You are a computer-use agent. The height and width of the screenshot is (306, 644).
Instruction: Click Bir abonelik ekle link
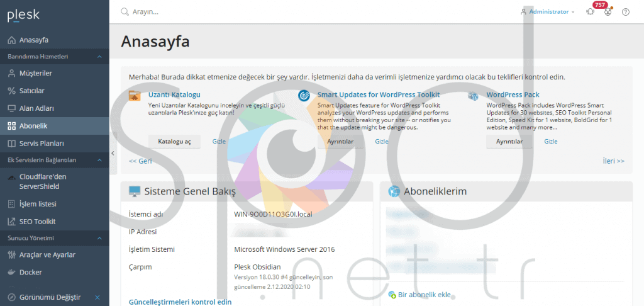[x=425, y=295]
